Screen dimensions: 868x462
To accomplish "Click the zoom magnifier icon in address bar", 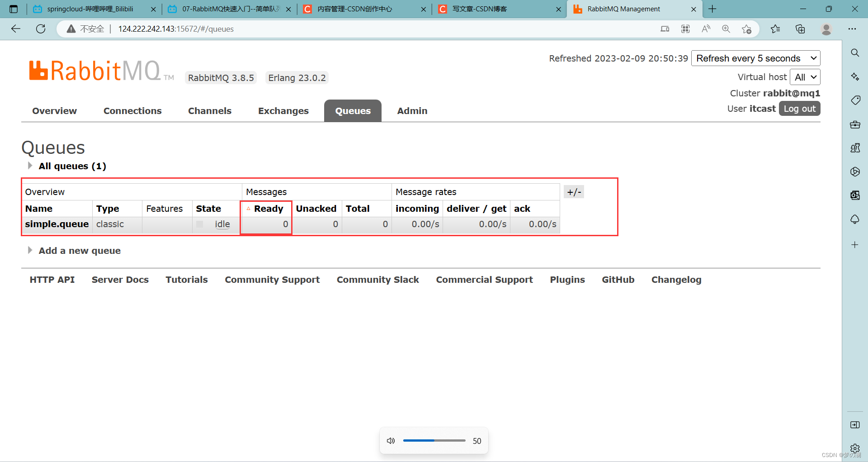I will click(726, 29).
